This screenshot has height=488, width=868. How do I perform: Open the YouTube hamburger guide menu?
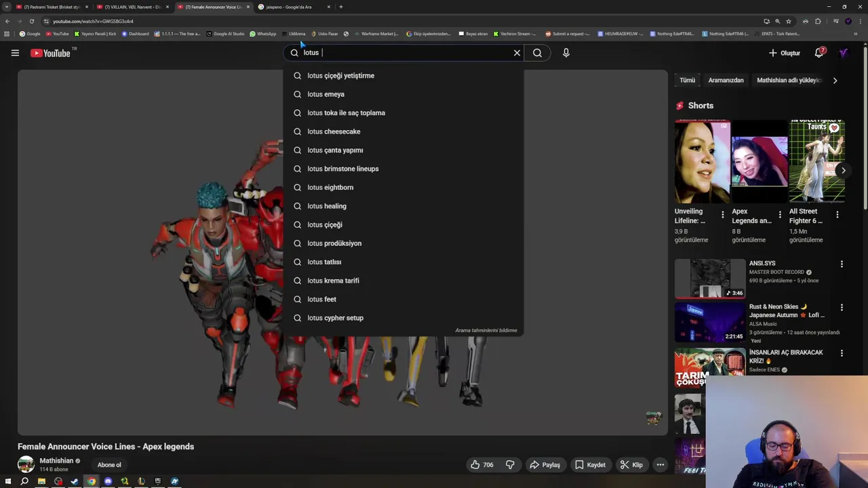click(x=15, y=53)
